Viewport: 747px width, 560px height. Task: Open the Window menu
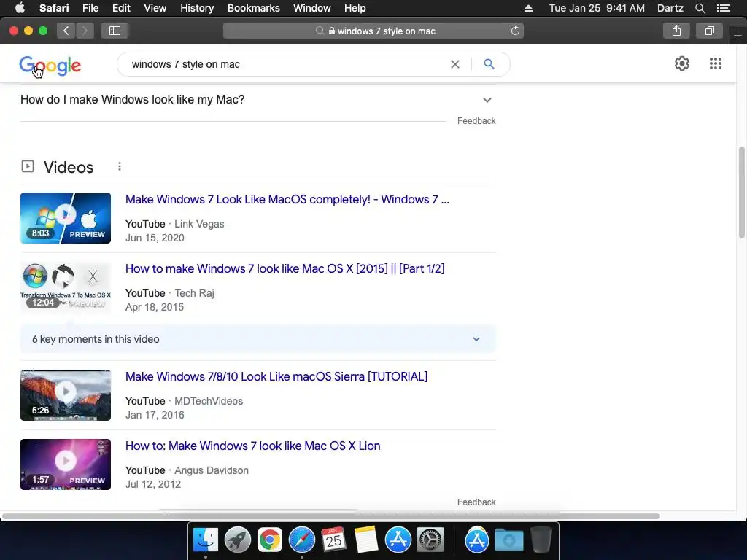312,8
